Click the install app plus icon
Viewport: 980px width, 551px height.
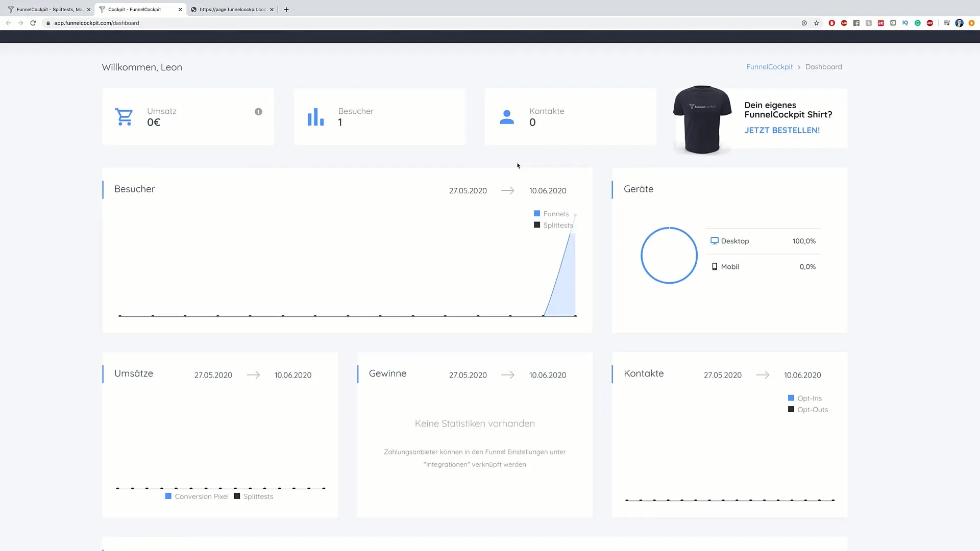804,23
